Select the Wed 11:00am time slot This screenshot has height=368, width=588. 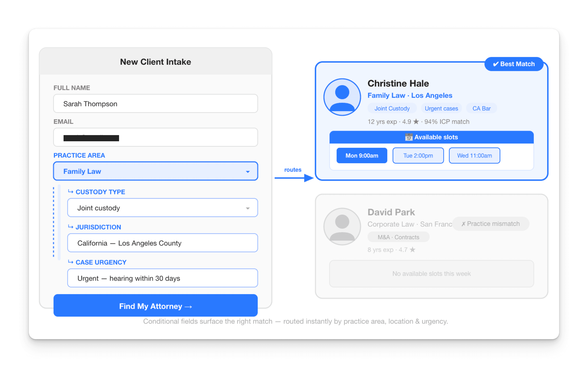474,156
